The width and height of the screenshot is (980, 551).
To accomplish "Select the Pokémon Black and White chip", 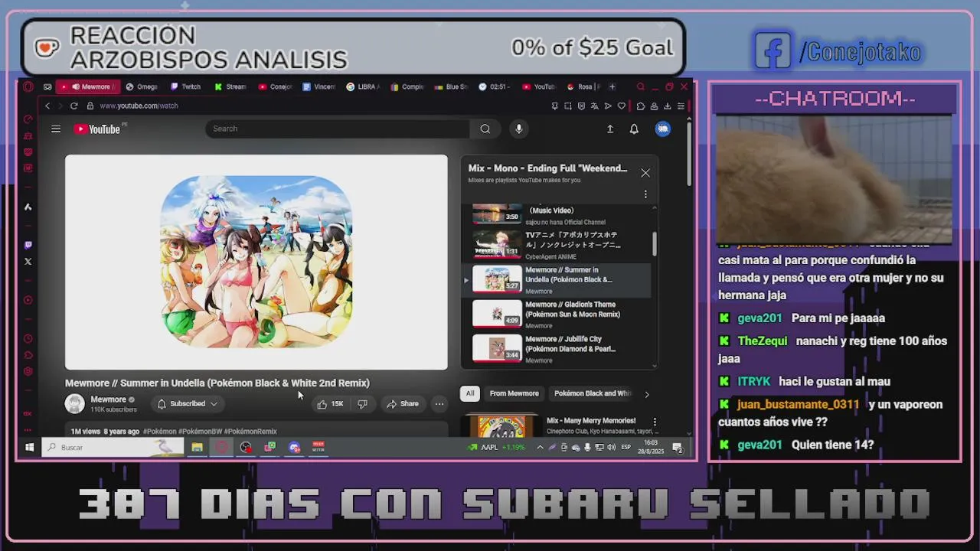I will 592,393.
